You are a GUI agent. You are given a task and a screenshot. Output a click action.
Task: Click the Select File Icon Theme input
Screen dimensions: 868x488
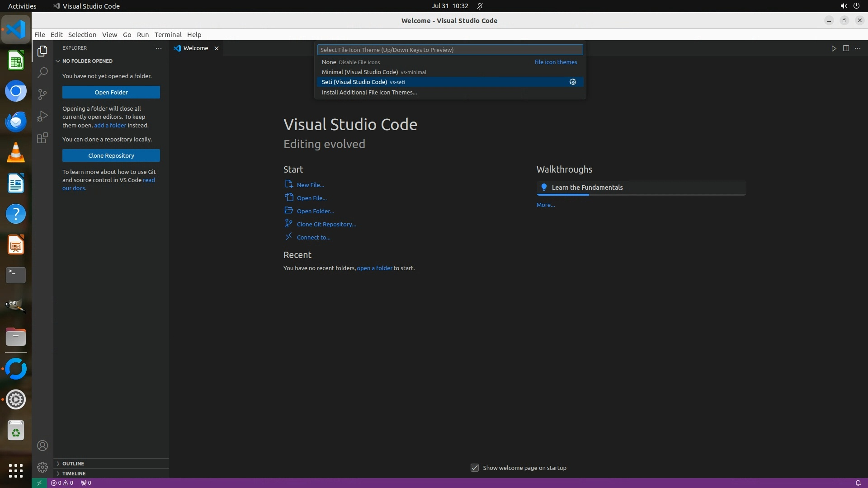pos(450,50)
